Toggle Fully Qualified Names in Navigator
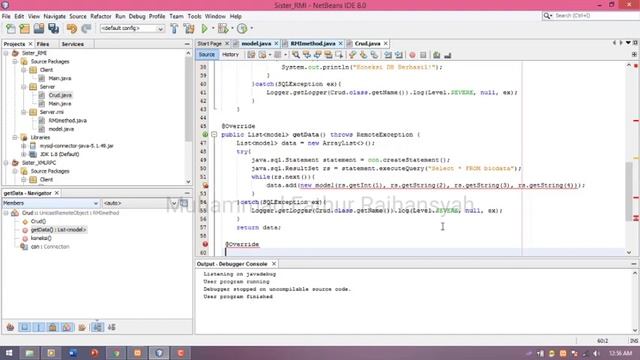The image size is (640, 360). (82, 327)
